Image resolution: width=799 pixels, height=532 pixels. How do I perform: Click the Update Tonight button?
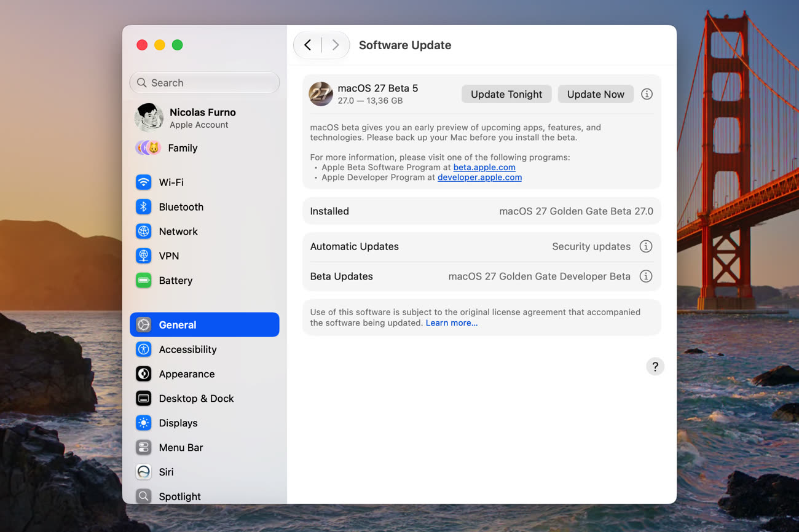click(506, 94)
